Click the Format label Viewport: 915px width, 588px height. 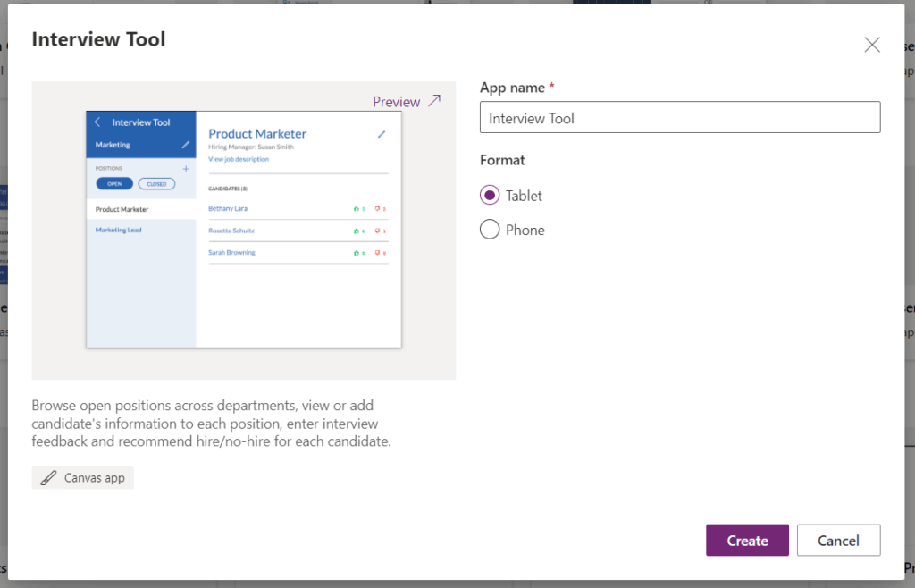502,160
